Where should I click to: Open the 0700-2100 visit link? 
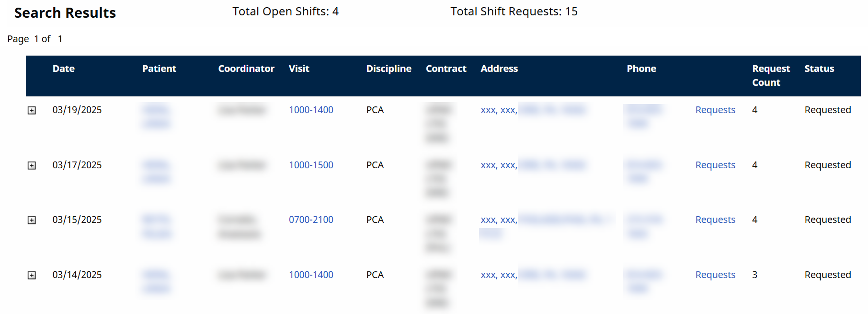click(x=311, y=220)
